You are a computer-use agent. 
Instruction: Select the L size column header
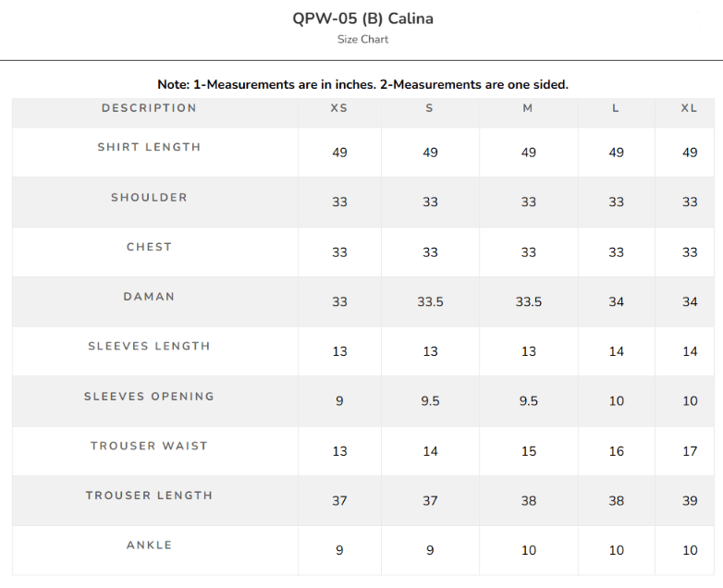click(616, 108)
